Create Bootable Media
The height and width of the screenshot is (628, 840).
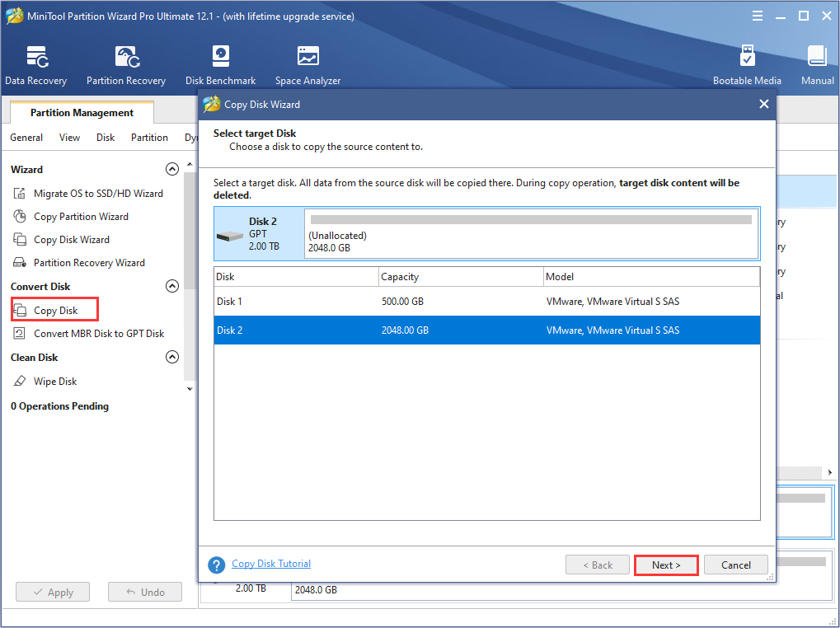pyautogui.click(x=747, y=66)
